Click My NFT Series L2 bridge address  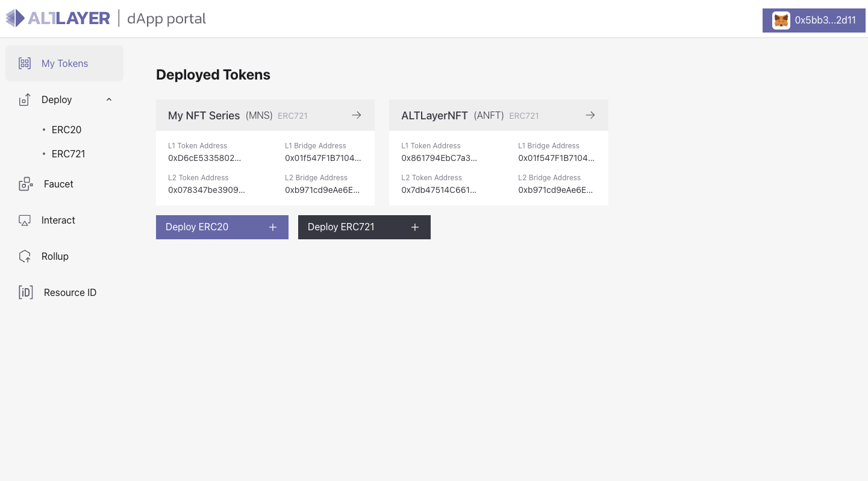(322, 190)
